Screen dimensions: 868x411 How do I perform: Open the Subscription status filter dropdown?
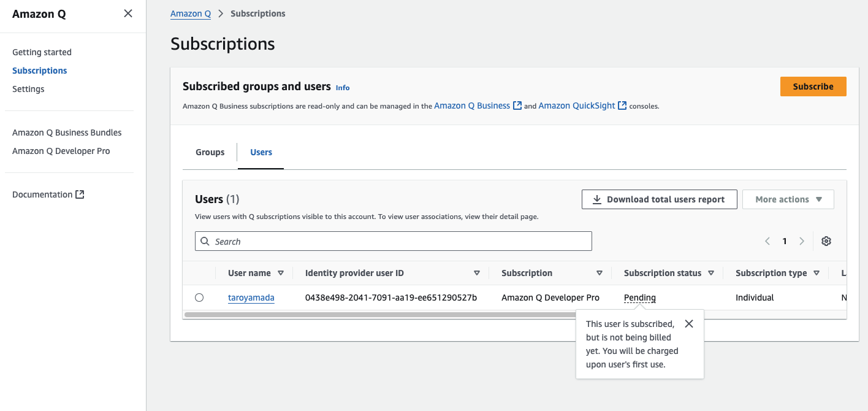[x=711, y=272]
